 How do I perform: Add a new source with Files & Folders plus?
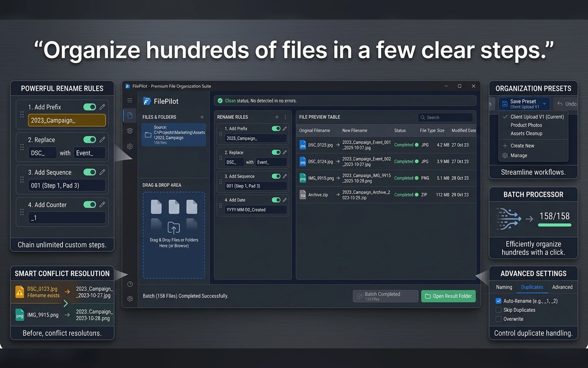tap(202, 117)
